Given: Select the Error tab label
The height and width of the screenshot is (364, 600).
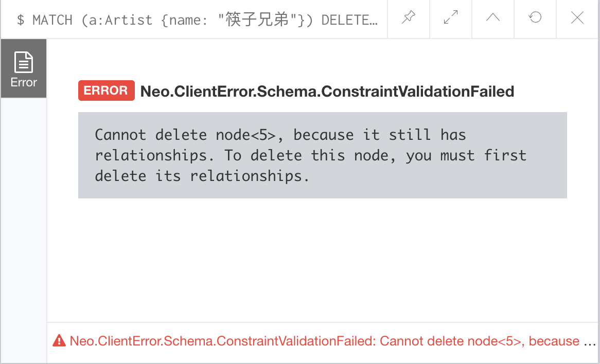Looking at the screenshot, I should (x=24, y=82).
